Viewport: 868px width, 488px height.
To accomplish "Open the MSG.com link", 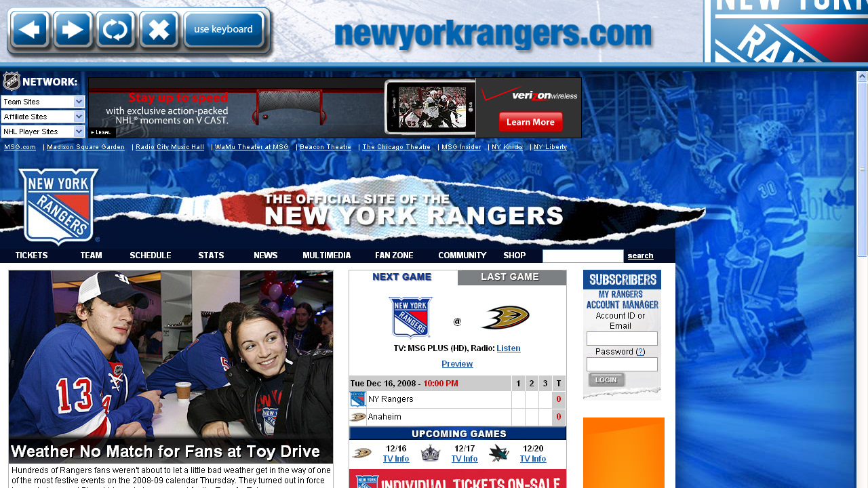I will coord(20,147).
